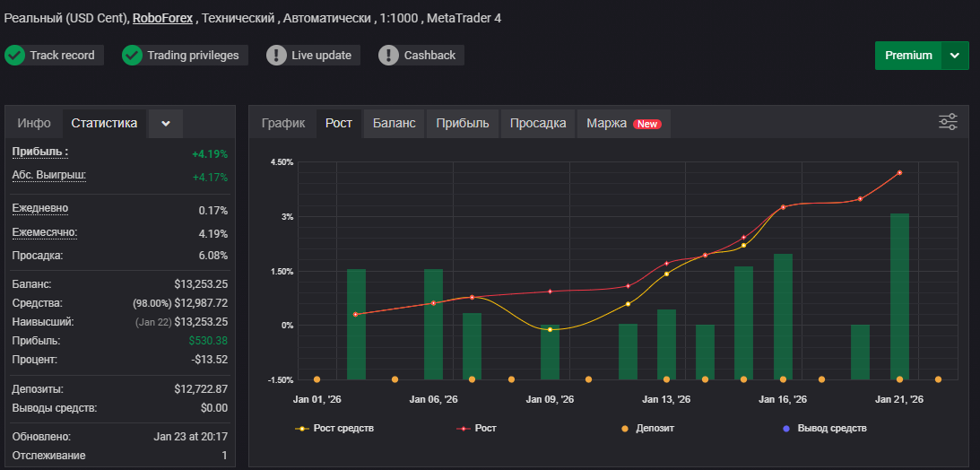Click the Live update exclamation icon
The width and height of the screenshot is (980, 470).
[276, 55]
